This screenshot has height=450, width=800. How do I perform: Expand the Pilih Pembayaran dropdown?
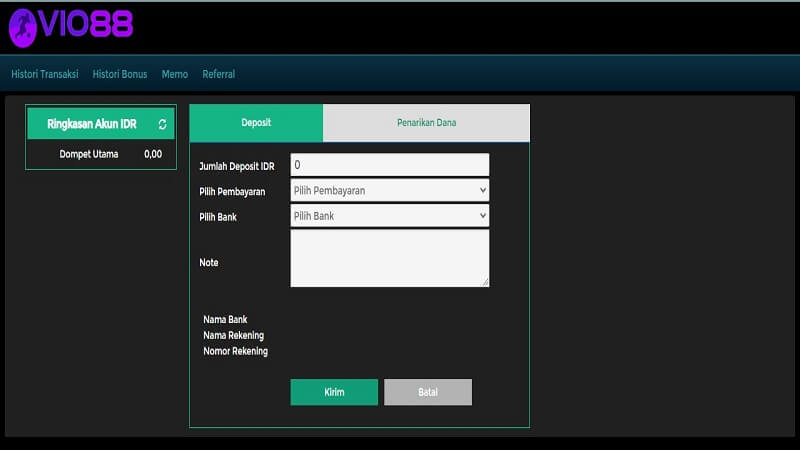coord(390,190)
